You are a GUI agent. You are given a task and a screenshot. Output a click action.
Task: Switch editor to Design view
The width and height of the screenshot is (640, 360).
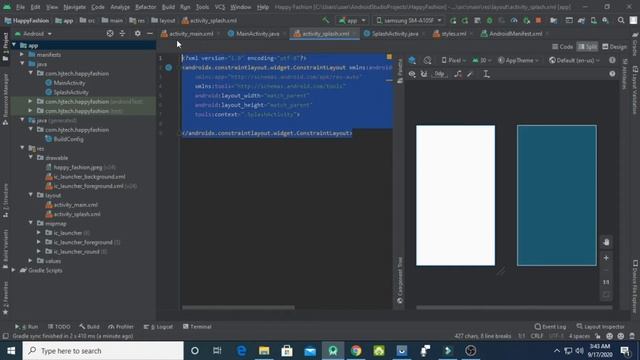coord(614,47)
